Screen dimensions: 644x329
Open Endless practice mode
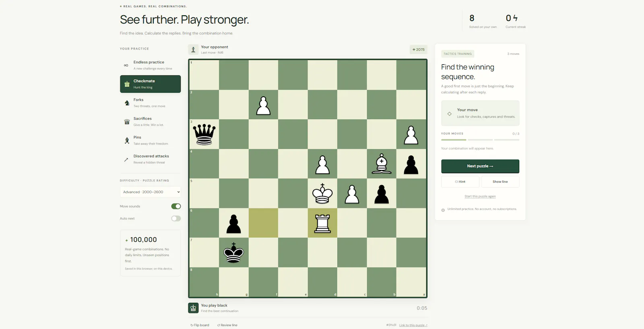tap(150, 65)
